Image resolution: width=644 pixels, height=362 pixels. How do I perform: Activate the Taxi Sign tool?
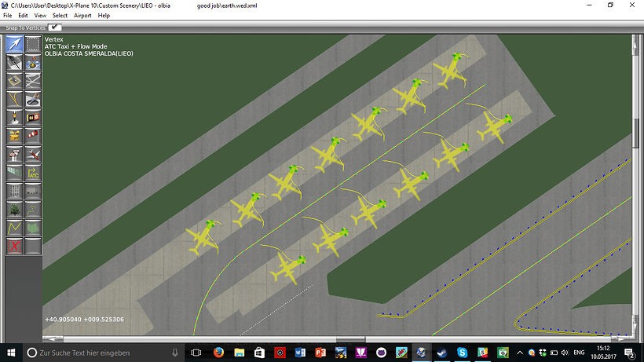click(33, 118)
